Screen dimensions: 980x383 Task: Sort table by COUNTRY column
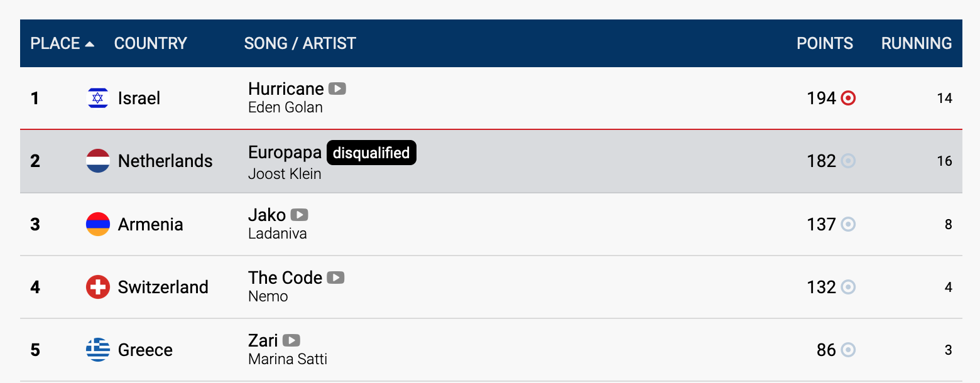pos(151,43)
